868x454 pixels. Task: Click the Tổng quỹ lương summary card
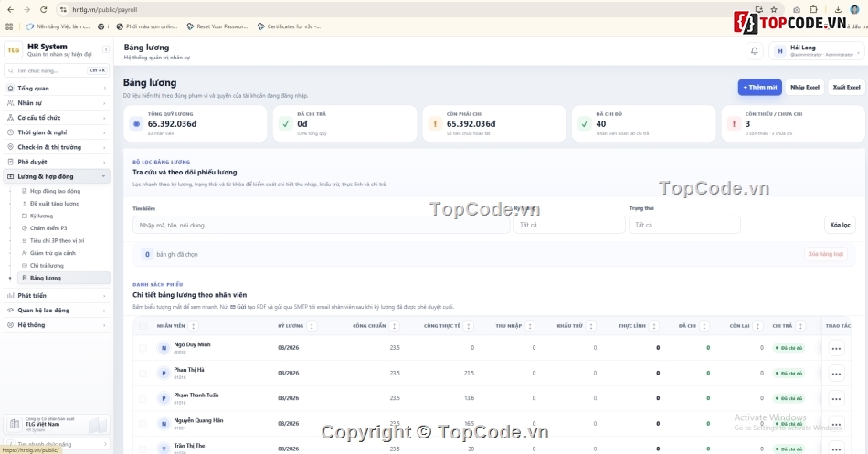[x=195, y=124]
